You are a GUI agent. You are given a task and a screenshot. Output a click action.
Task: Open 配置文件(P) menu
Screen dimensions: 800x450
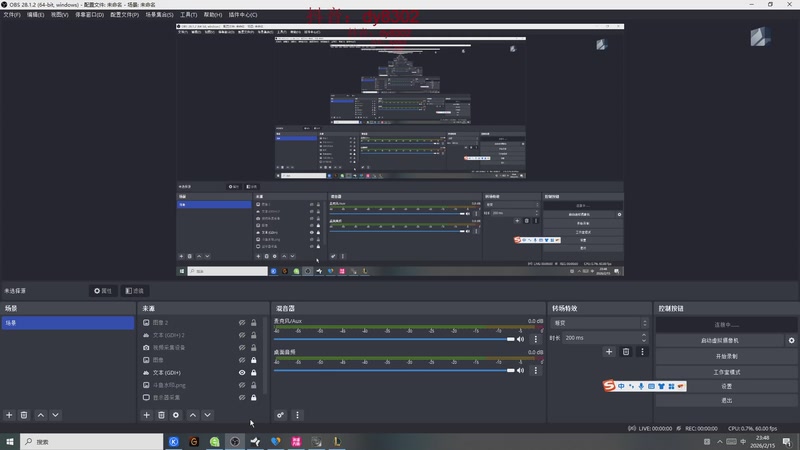coord(124,15)
